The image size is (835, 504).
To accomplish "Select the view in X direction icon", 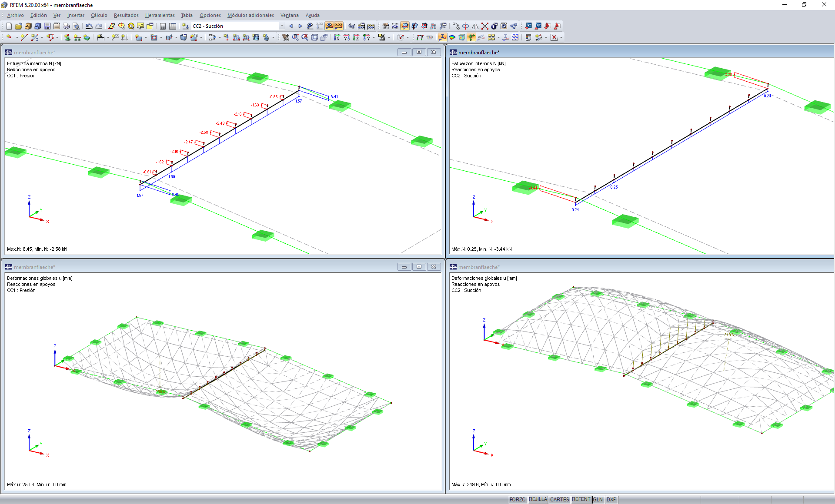I will click(x=337, y=37).
